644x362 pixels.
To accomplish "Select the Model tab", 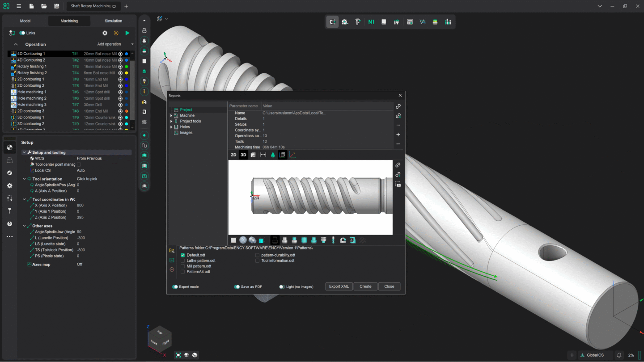I will [x=25, y=21].
